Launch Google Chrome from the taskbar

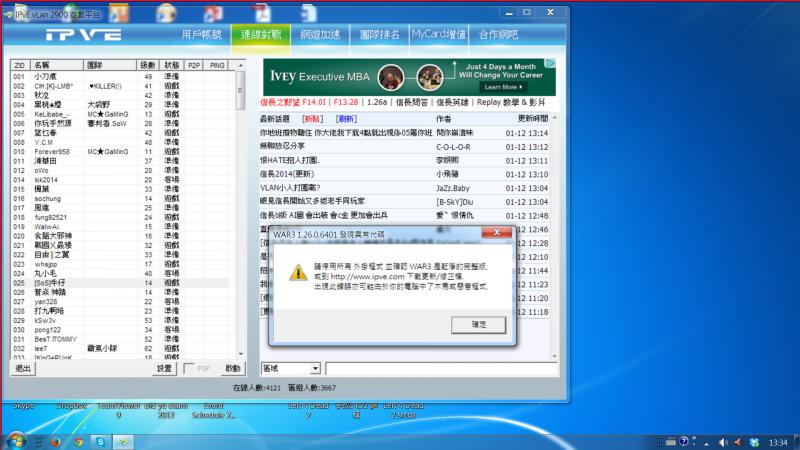pos(78,442)
